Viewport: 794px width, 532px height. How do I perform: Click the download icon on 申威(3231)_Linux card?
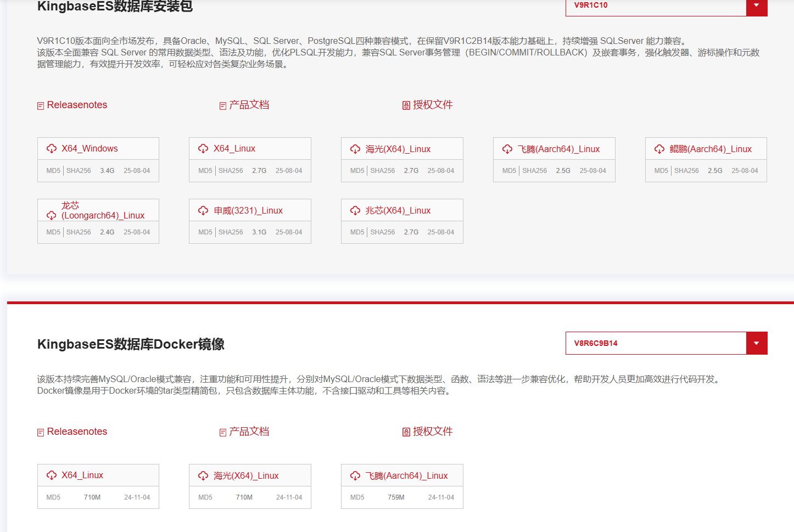pyautogui.click(x=204, y=210)
